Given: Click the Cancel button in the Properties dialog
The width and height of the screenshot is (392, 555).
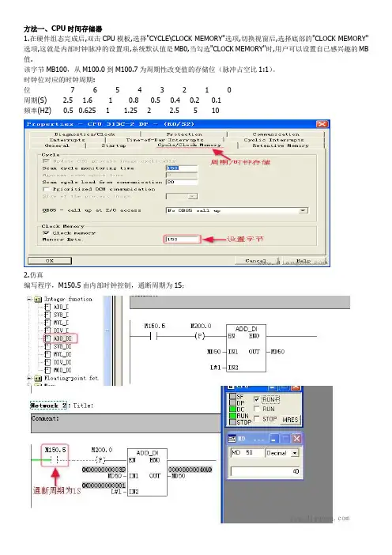Looking at the screenshot, I should tap(256, 261).
